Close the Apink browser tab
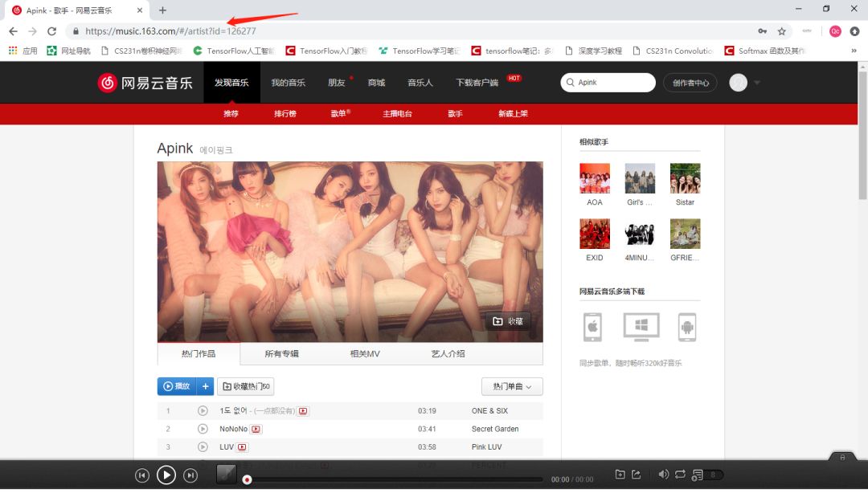 [140, 10]
